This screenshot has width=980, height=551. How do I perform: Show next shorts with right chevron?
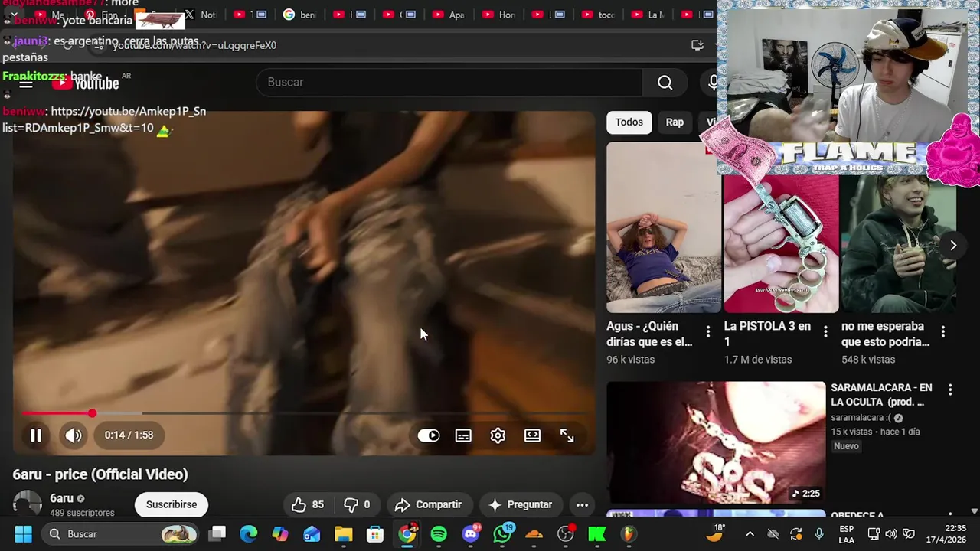[953, 245]
